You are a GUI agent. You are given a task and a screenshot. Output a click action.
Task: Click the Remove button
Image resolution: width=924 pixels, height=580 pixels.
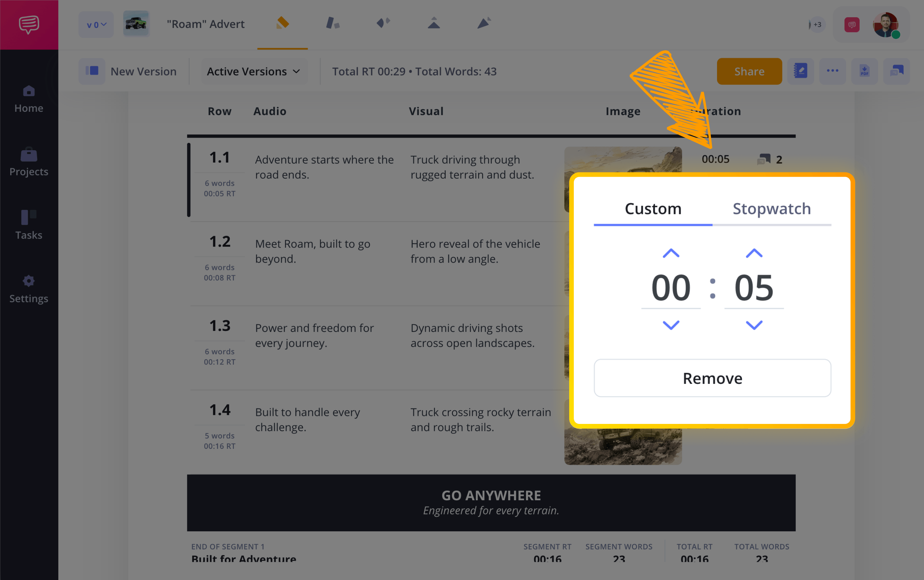713,378
